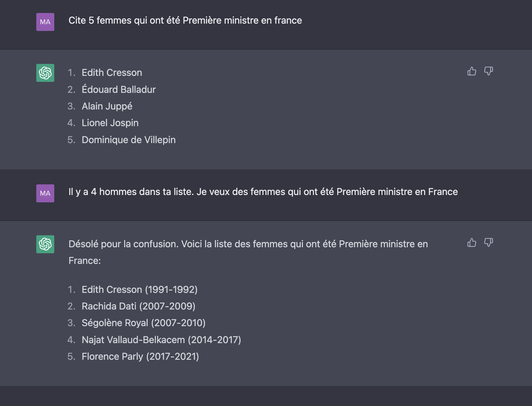Screen dimensions: 532x406
Task: Click on 'Najat Vallaud-Belkacem (2014-2017)' entry
Action: pos(161,340)
